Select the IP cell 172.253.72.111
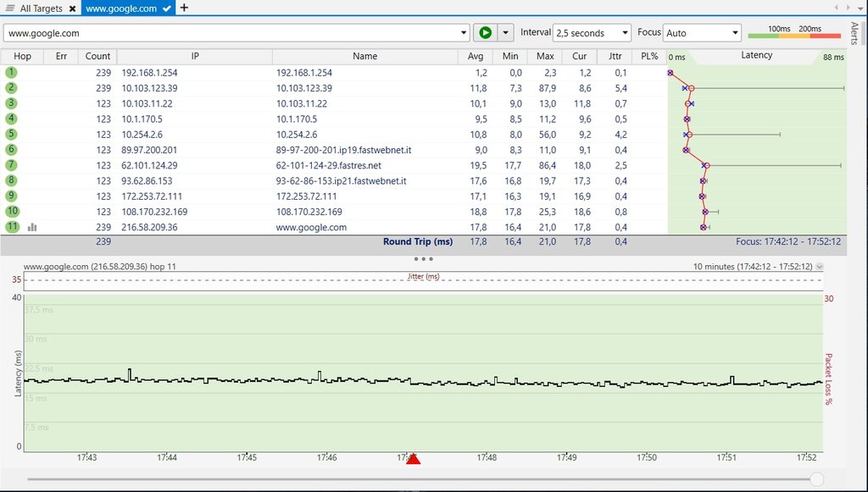The width and height of the screenshot is (868, 492). click(152, 196)
